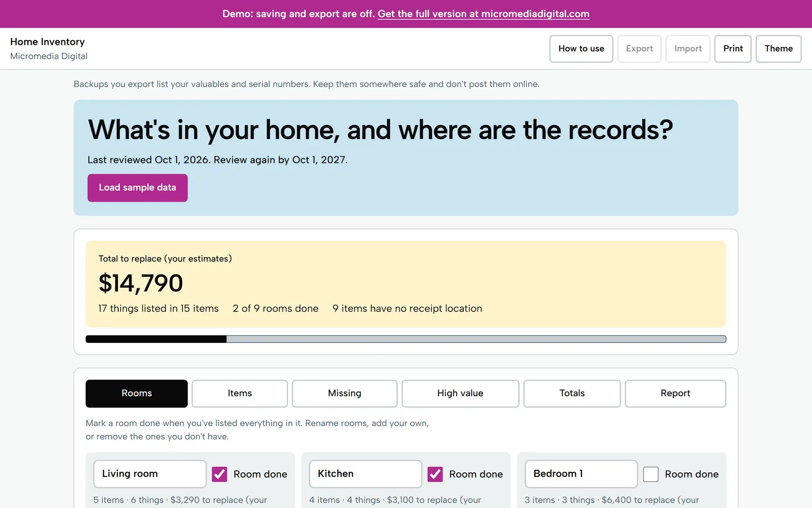Change the Theme
Image resolution: width=812 pixels, height=508 pixels.
click(x=779, y=49)
